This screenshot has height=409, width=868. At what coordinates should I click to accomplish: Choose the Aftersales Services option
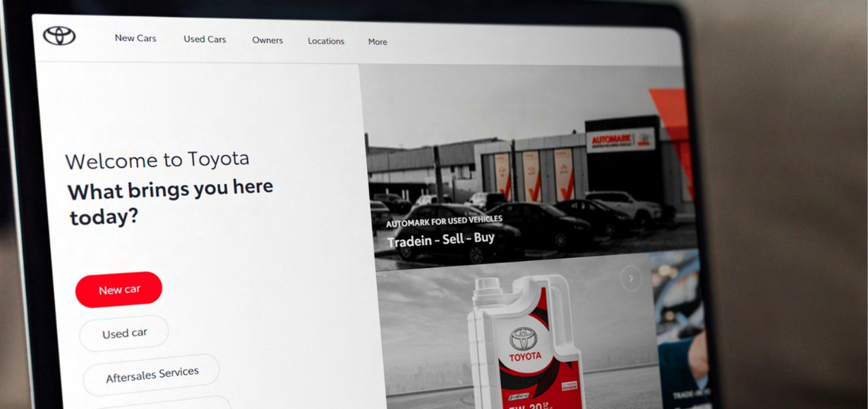(x=152, y=374)
